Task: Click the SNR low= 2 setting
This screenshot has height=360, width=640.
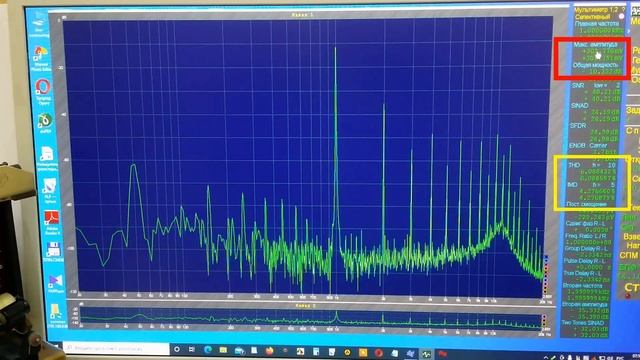Action: tap(607, 85)
